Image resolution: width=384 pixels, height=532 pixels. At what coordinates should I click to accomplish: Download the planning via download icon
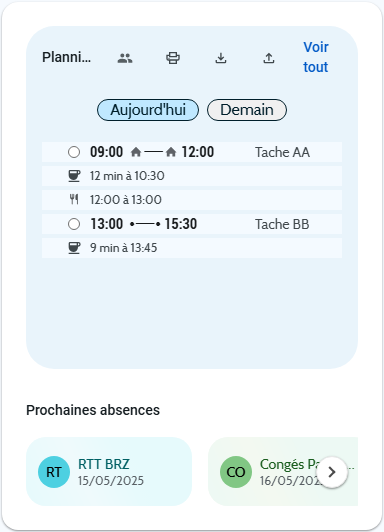point(221,58)
